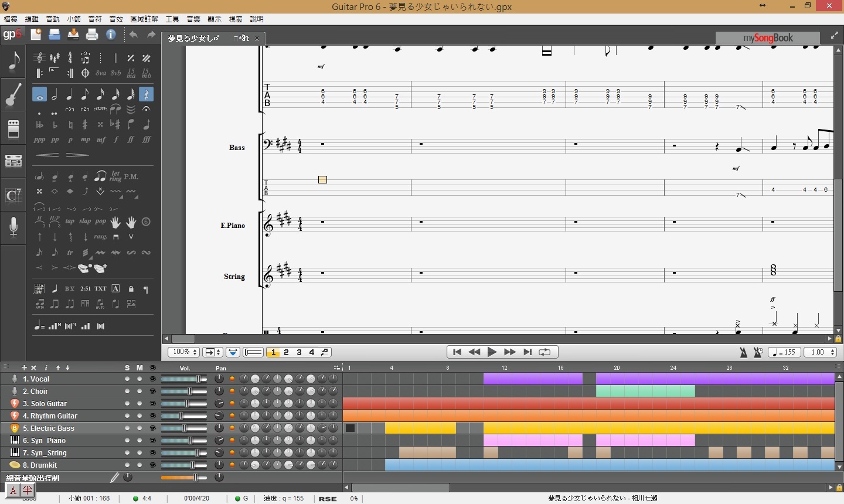This screenshot has height=504, width=844.
Task: Hide the 6. Syn_Piano track
Action: pyautogui.click(x=152, y=440)
